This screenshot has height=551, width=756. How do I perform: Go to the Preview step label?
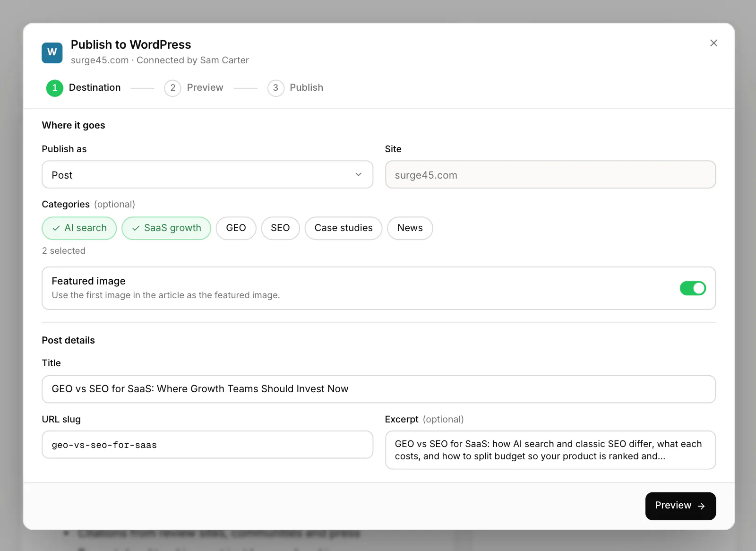coord(205,87)
